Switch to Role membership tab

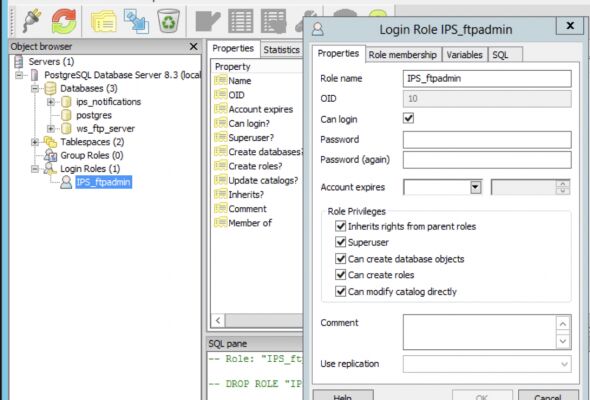point(403,55)
